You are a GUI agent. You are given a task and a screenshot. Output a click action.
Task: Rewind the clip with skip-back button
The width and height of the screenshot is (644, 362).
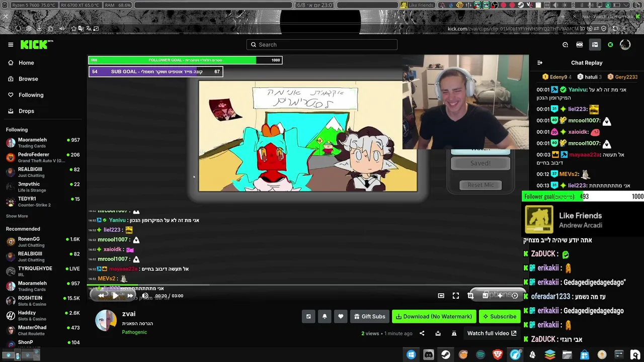[101, 296]
